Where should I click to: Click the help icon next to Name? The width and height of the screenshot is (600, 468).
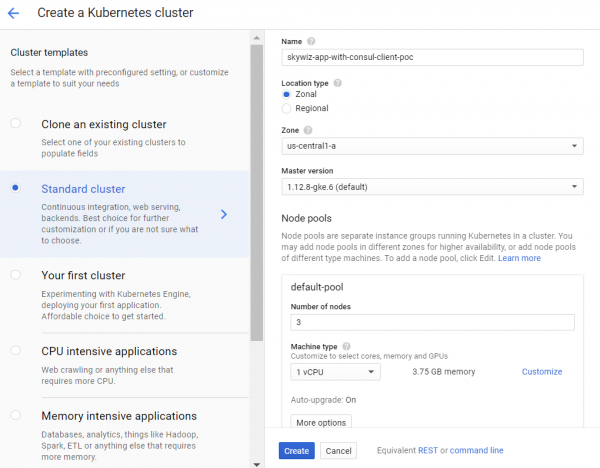click(x=311, y=41)
